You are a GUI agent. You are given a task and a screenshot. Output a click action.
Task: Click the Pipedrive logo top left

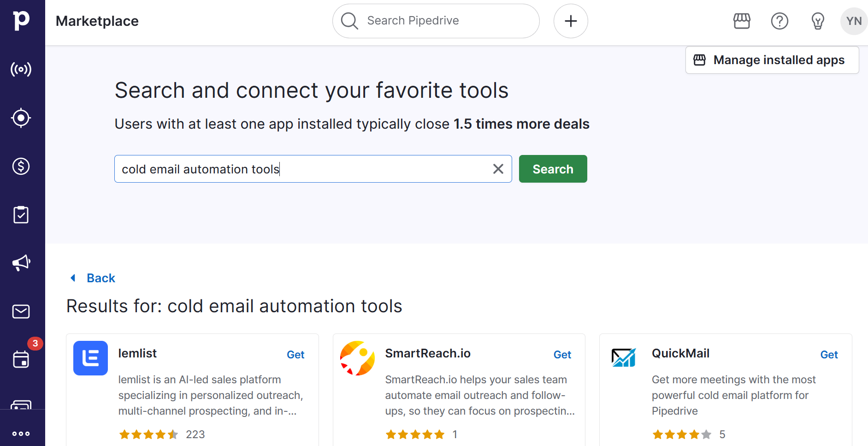tap(21, 20)
